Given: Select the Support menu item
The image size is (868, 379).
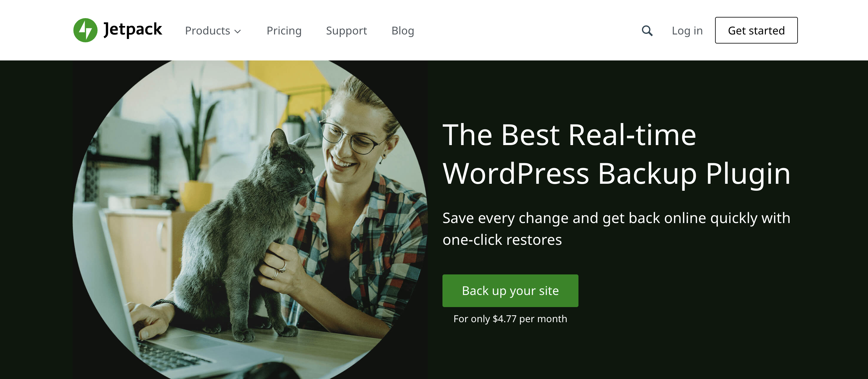Looking at the screenshot, I should pyautogui.click(x=347, y=31).
